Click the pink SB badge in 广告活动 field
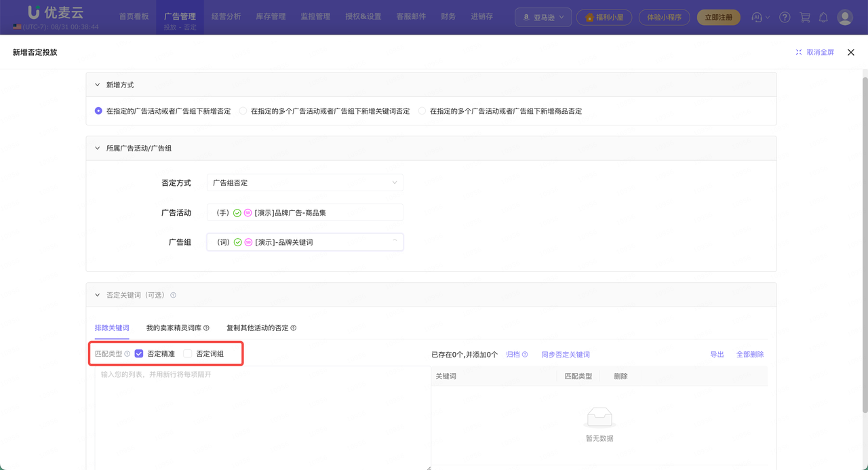The image size is (868, 470). [248, 213]
